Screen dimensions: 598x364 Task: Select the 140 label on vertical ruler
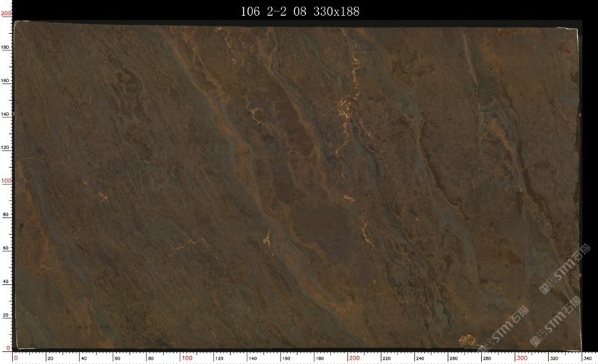(x=6, y=114)
